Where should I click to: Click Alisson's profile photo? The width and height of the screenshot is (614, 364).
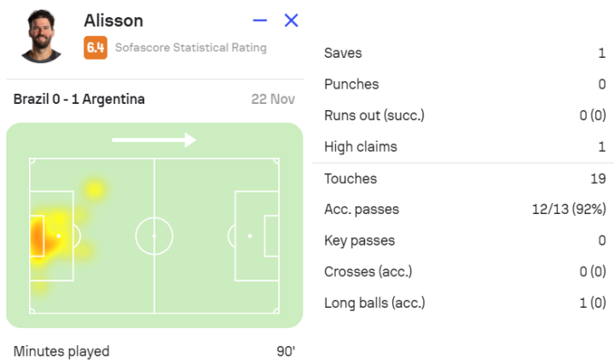pos(42,37)
